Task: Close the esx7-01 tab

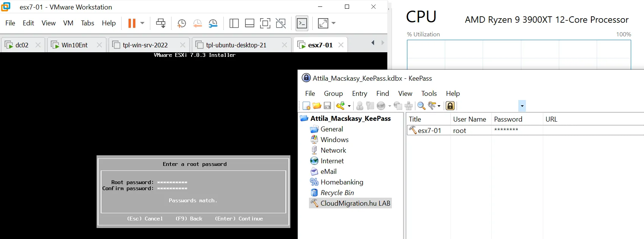Action: (x=341, y=45)
